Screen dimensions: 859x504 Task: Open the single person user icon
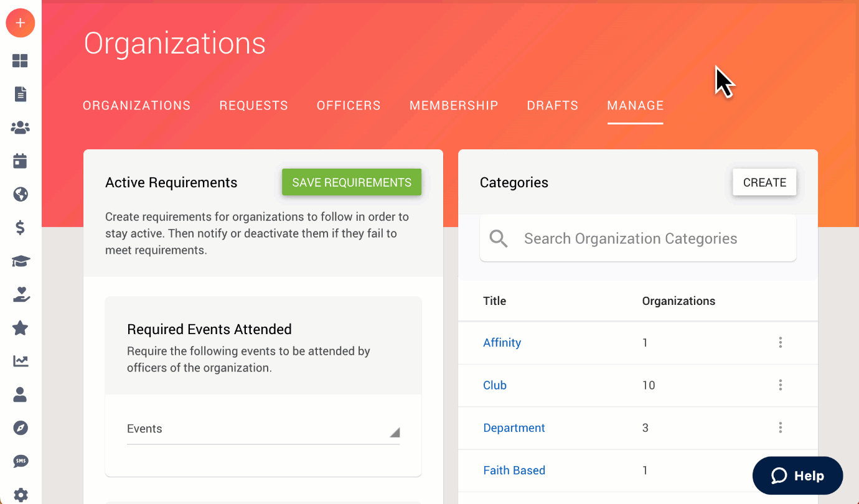pos(21,394)
